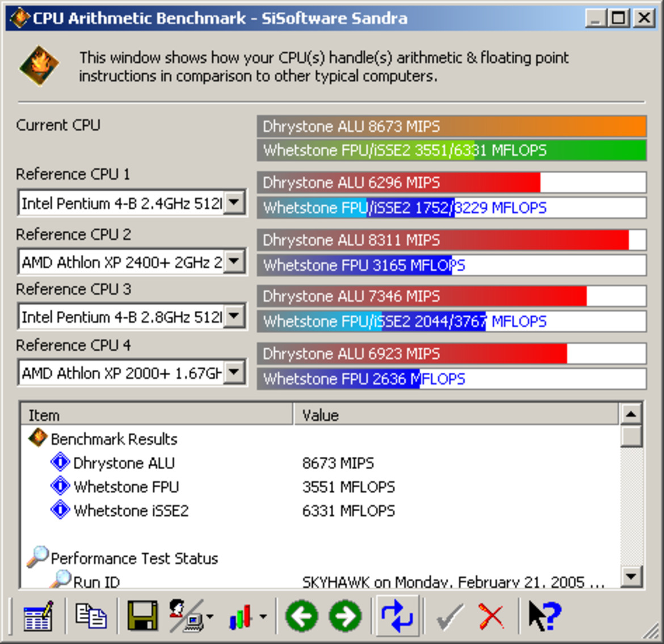Click the Benchmark Results flame icon
This screenshot has width=664, height=644.
[37, 438]
